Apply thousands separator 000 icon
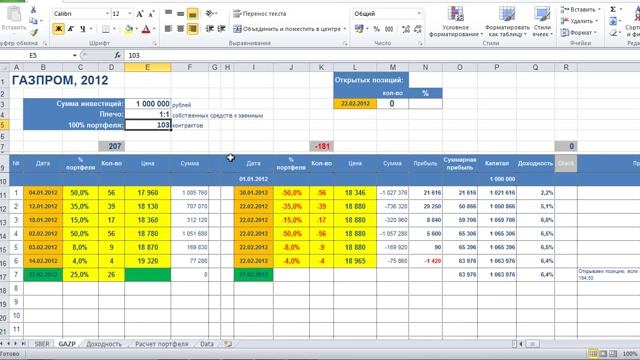The height and width of the screenshot is (360, 640). tap(389, 29)
